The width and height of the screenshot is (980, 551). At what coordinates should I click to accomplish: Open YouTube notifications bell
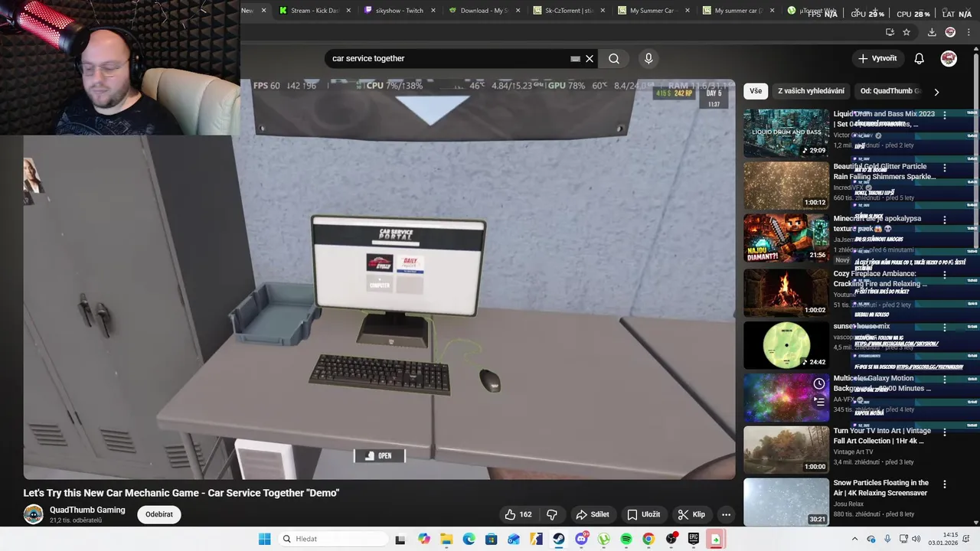[x=920, y=59]
